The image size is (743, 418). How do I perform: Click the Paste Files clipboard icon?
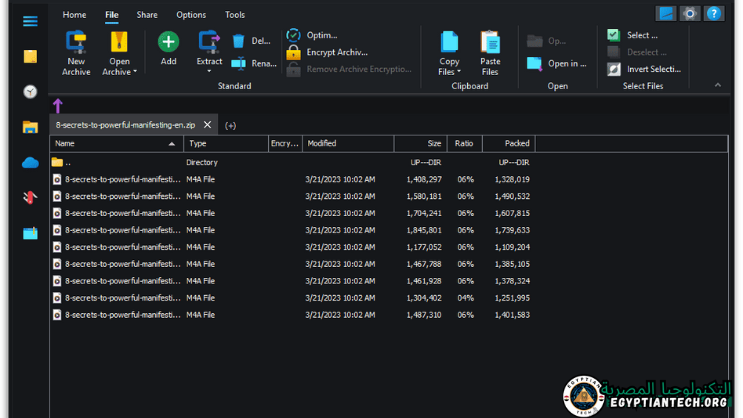(490, 43)
